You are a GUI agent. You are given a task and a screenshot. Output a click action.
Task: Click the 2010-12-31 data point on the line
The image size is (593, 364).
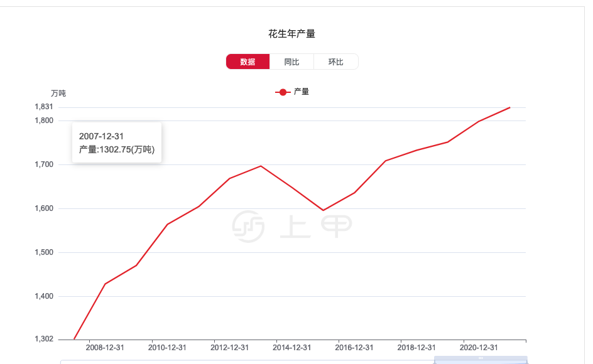tap(168, 223)
